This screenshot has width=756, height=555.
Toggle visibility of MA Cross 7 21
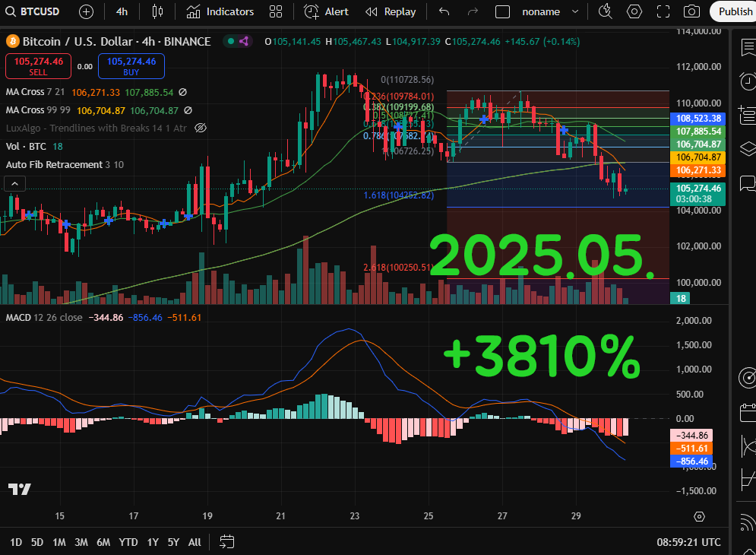[x=183, y=92]
